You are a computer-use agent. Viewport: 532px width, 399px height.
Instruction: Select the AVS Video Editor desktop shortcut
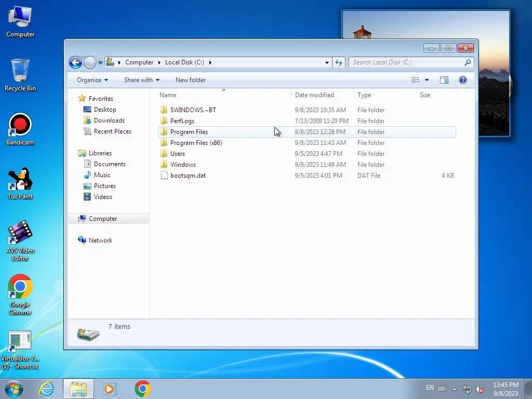click(20, 241)
